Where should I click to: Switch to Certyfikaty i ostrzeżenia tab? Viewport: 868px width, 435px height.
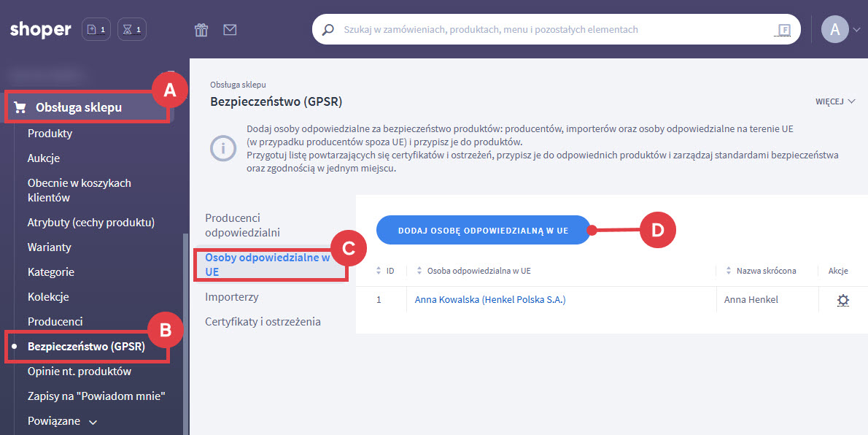pos(263,322)
